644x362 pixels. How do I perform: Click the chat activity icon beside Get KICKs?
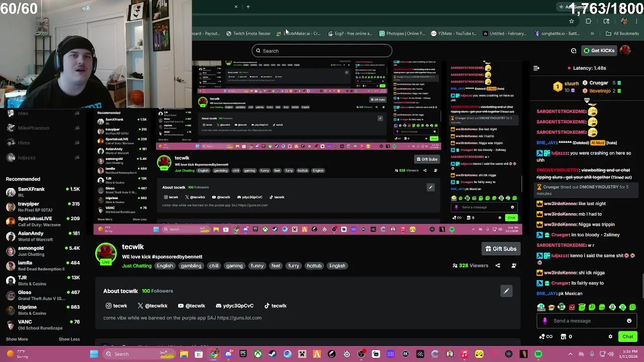(x=574, y=51)
